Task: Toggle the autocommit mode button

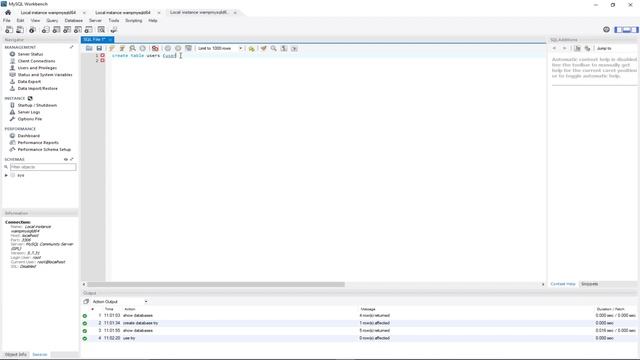Action: click(188, 48)
